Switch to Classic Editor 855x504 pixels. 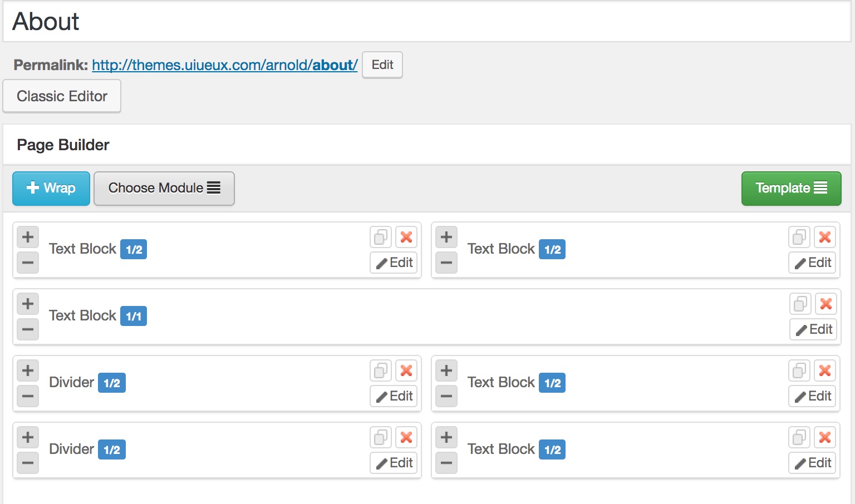[x=62, y=96]
